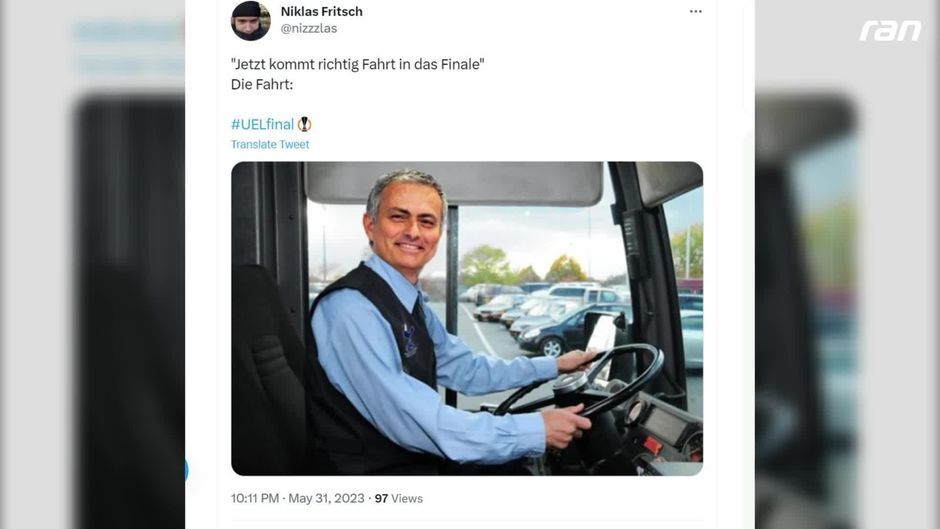This screenshot has height=529, width=940.
Task: Click the 'Die Fahrt:' text line
Action: [262, 85]
